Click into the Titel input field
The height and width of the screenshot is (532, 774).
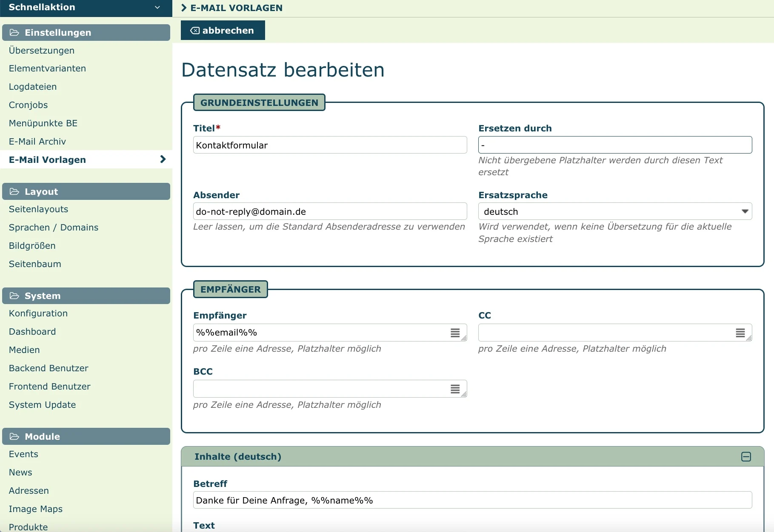[330, 145]
